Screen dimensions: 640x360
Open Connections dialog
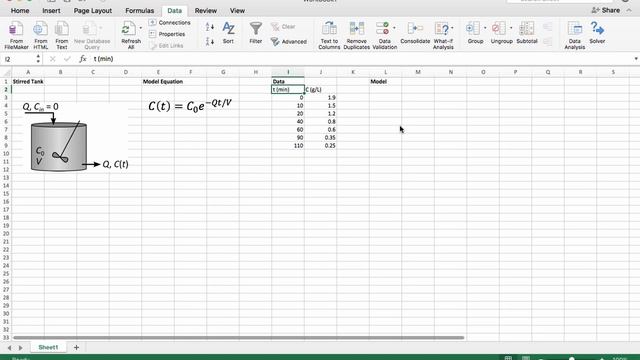point(170,22)
